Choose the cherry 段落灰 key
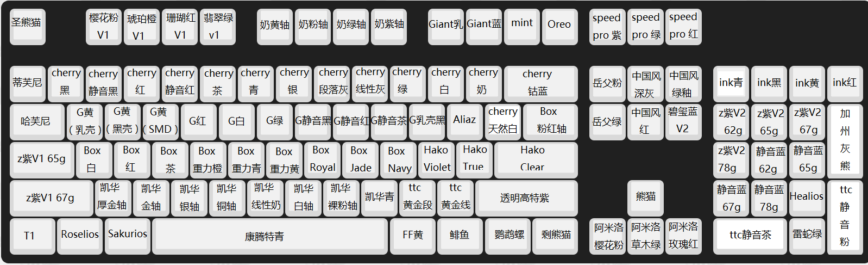The image size is (868, 265). pyautogui.click(x=331, y=83)
